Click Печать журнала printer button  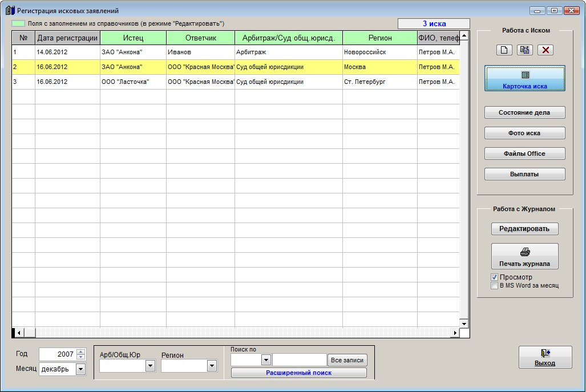pyautogui.click(x=524, y=256)
